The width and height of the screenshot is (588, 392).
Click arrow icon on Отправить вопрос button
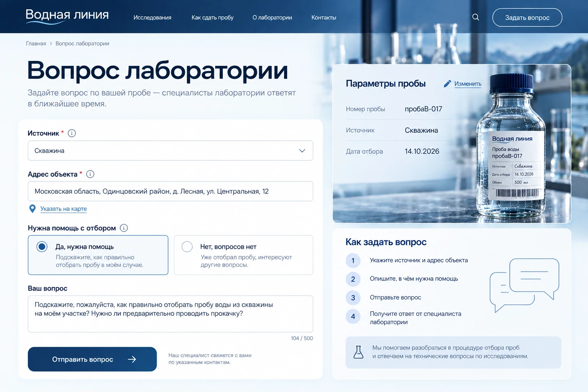click(x=132, y=359)
